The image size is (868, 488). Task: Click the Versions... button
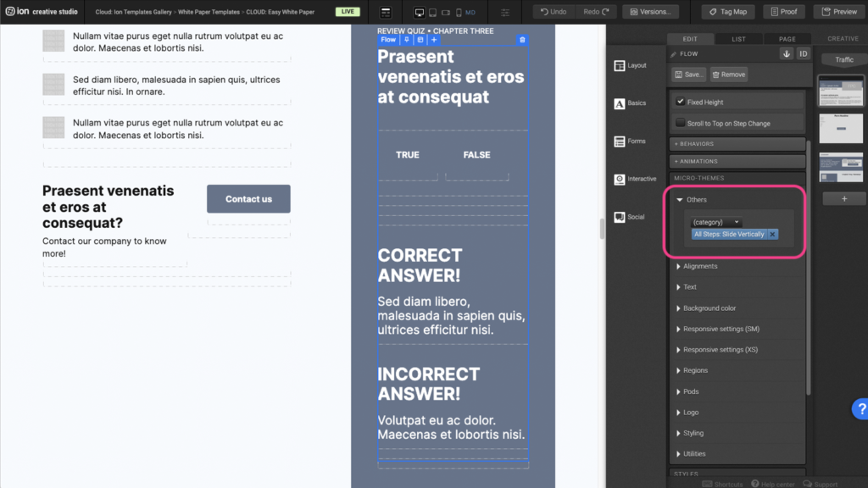pos(650,12)
